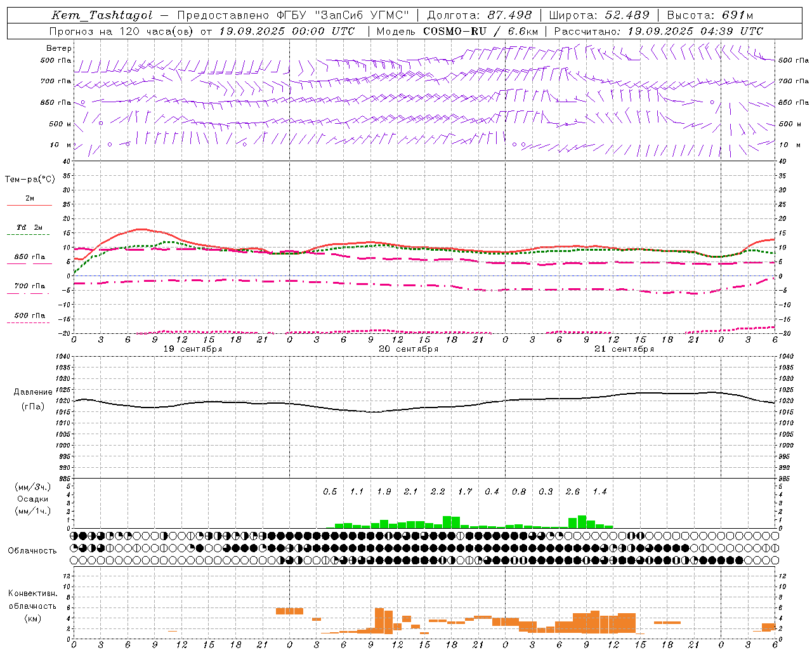Click the black pressure curve in Давление chart
Screen dimensions: 812x650
pyautogui.click(x=425, y=408)
